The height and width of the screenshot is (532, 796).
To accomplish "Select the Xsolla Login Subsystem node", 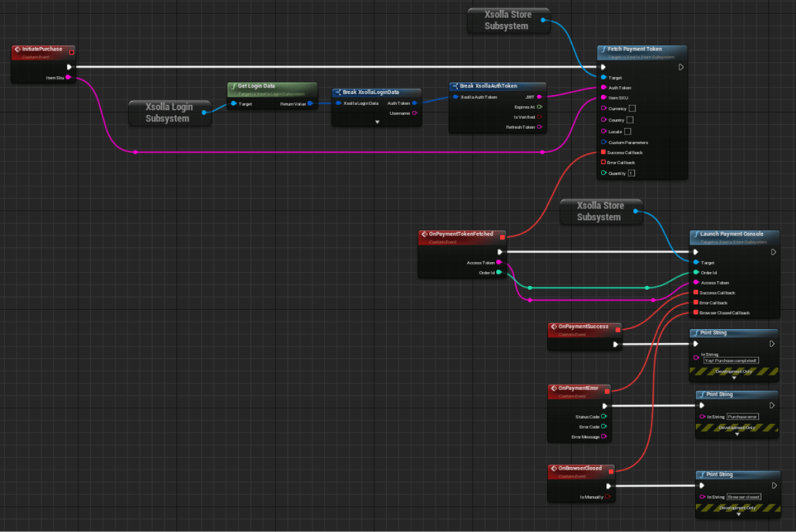I will pos(168,113).
